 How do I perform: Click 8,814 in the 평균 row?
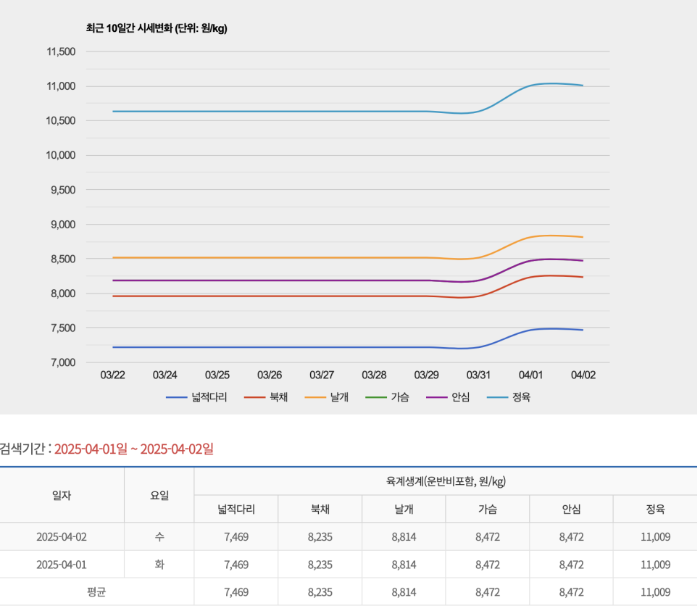(x=404, y=593)
